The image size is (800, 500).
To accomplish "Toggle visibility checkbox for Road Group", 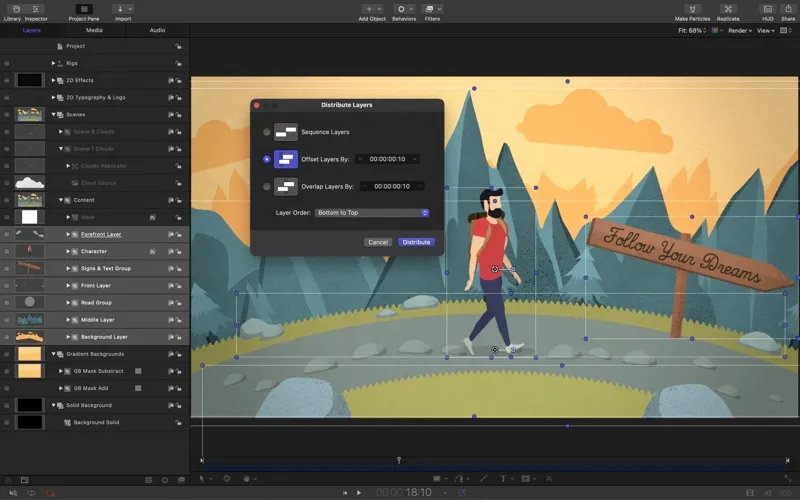I will (7, 303).
